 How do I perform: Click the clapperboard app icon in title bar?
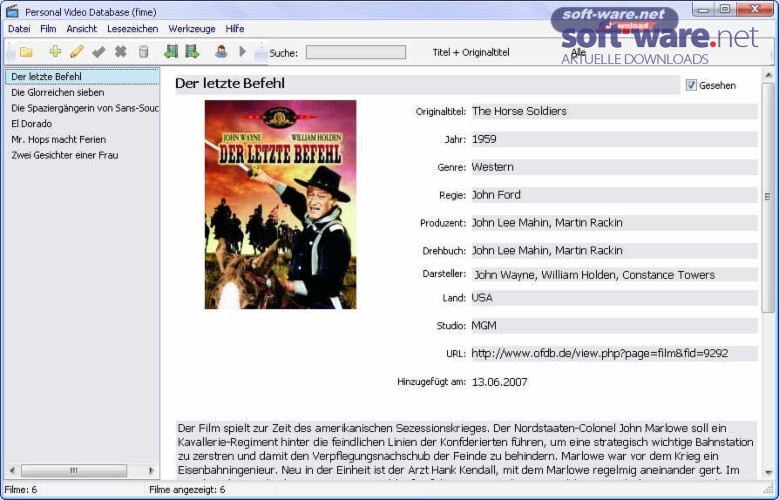tap(12, 11)
